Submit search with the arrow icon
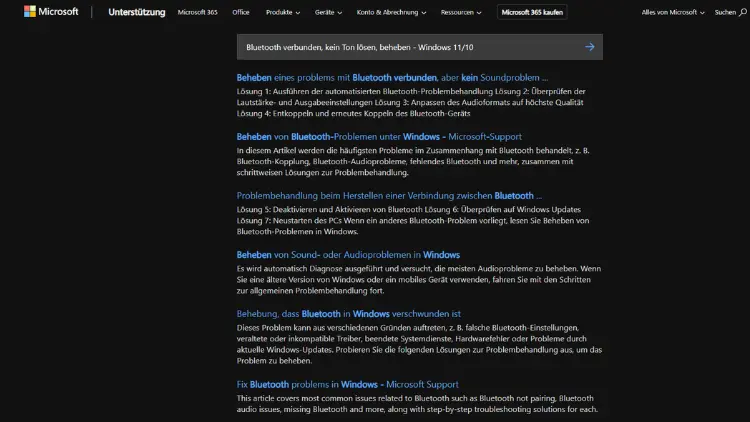The width and height of the screenshot is (750, 422). [x=590, y=47]
